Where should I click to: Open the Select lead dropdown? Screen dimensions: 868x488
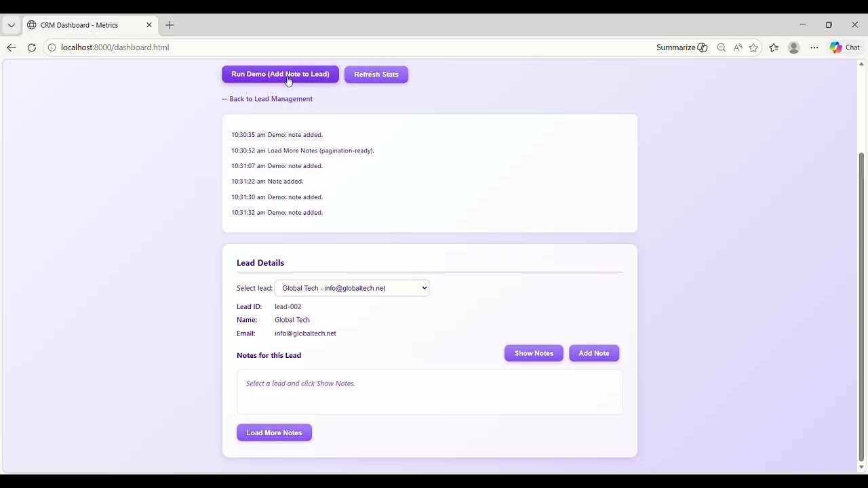(x=352, y=288)
